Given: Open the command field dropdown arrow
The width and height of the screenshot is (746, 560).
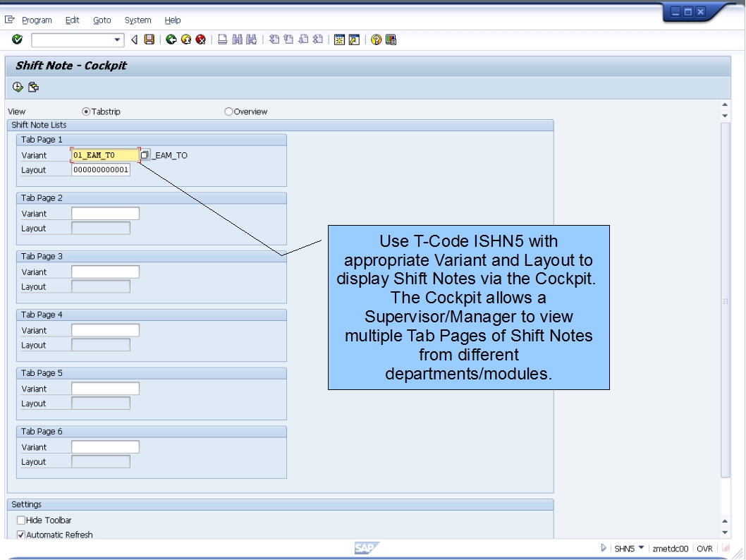Looking at the screenshot, I should [x=117, y=40].
